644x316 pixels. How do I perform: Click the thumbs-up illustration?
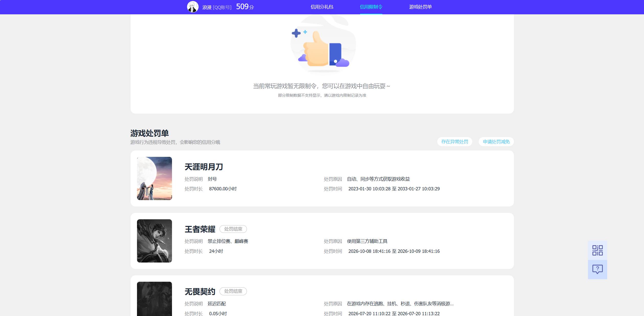tap(323, 43)
